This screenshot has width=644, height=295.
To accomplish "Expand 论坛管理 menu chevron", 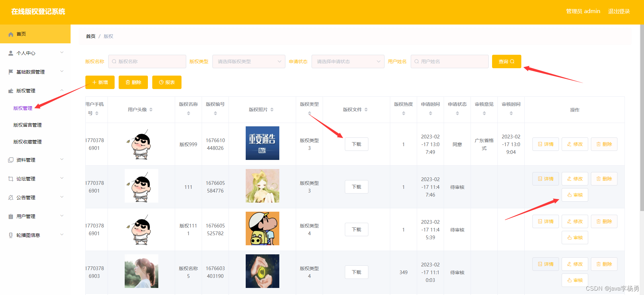I will [62, 178].
